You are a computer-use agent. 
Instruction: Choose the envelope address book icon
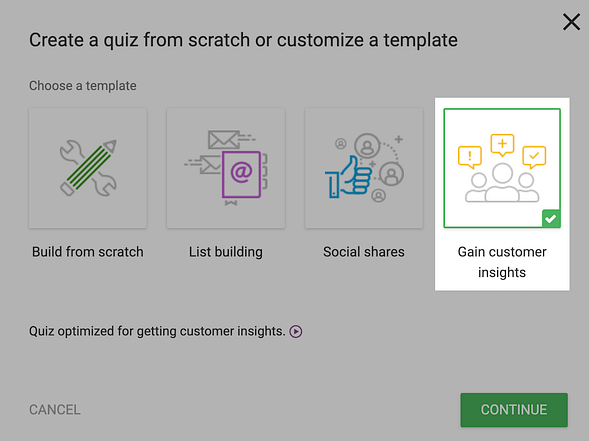click(x=226, y=168)
